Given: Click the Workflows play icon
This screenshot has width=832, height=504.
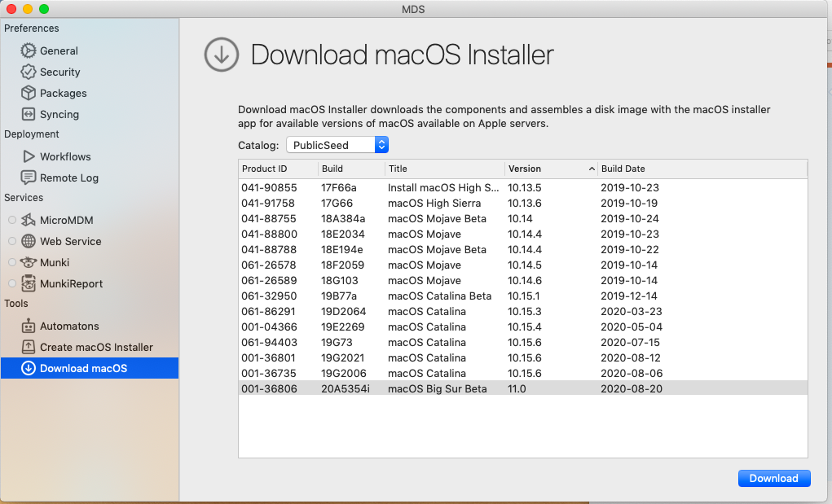Looking at the screenshot, I should click(x=29, y=156).
